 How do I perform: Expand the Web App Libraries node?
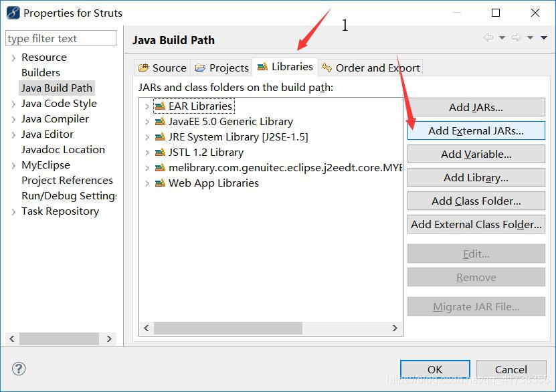coord(147,183)
